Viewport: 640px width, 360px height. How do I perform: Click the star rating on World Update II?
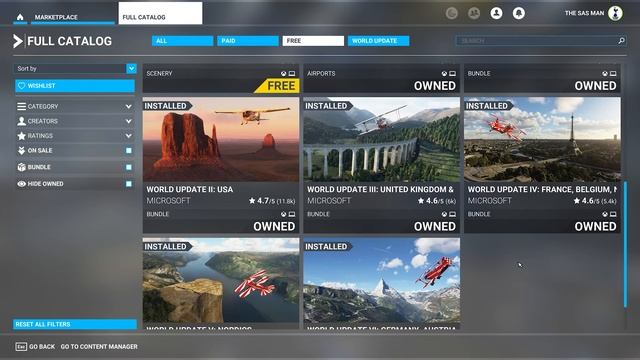(272, 201)
